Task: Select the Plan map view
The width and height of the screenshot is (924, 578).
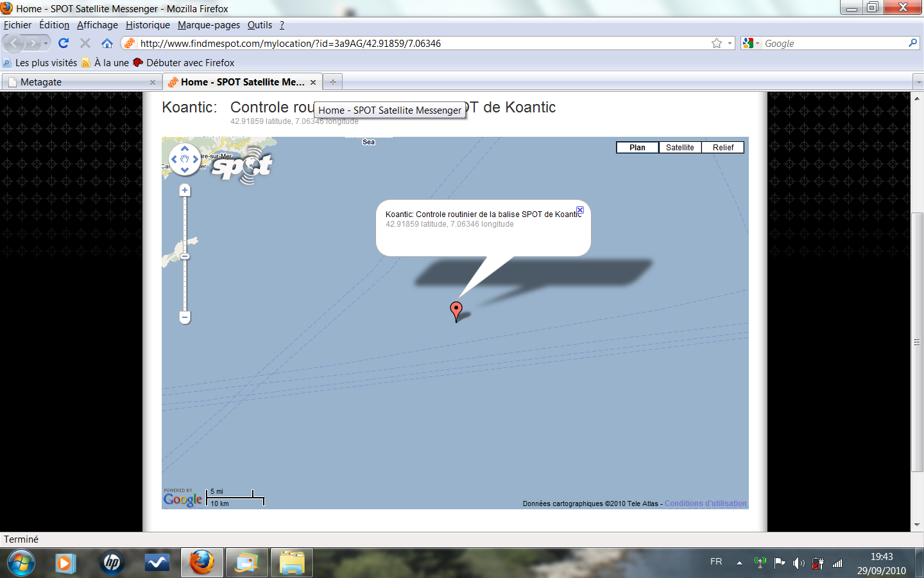Action: tap(637, 148)
